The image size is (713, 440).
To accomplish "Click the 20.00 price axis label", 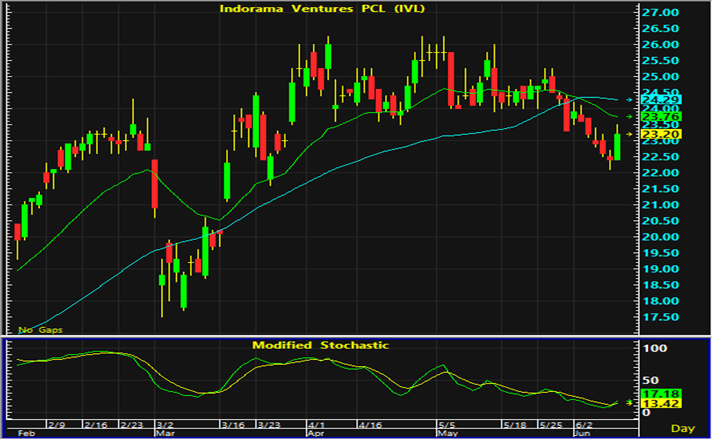I will click(660, 237).
